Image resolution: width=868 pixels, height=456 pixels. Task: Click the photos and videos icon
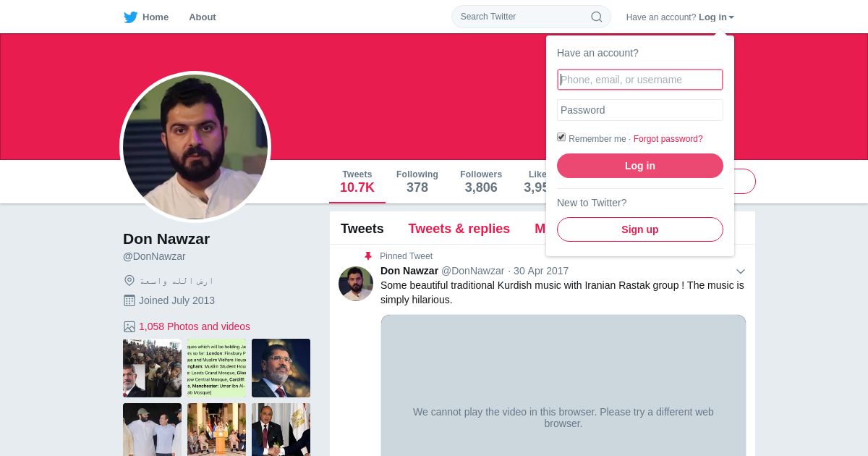click(129, 326)
